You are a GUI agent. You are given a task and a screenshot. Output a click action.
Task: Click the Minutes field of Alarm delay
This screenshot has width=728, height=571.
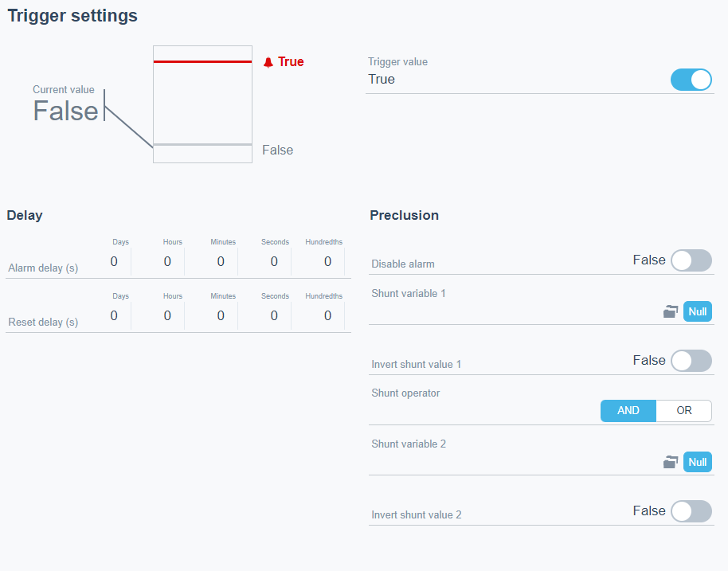pos(220,261)
